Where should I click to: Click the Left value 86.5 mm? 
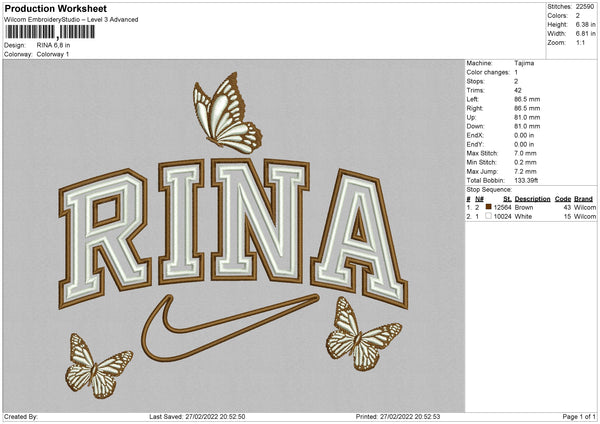pyautogui.click(x=527, y=99)
